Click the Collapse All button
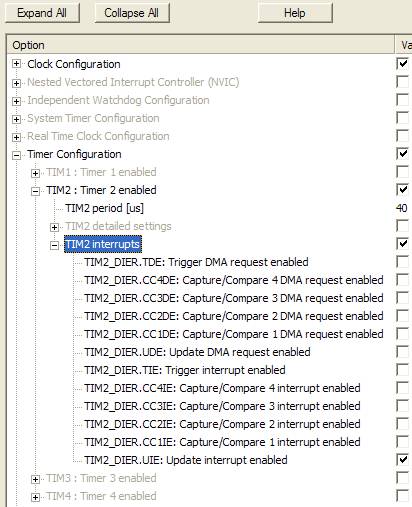 132,13
